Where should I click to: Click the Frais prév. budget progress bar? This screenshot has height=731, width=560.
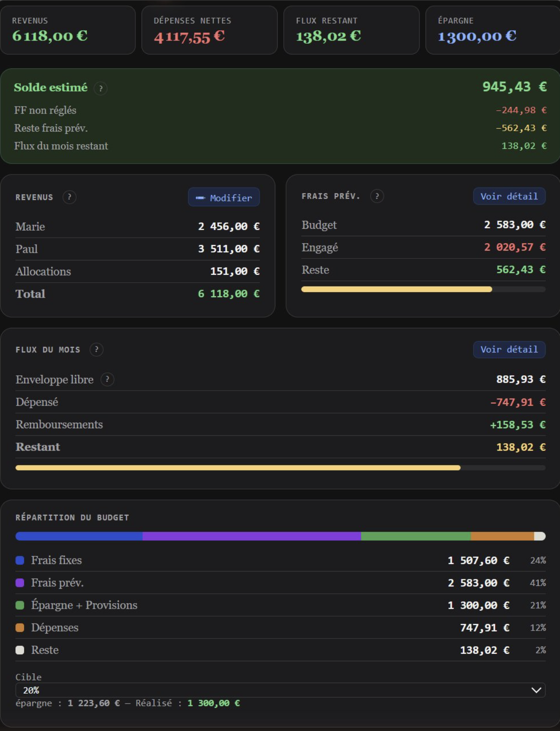click(x=423, y=289)
